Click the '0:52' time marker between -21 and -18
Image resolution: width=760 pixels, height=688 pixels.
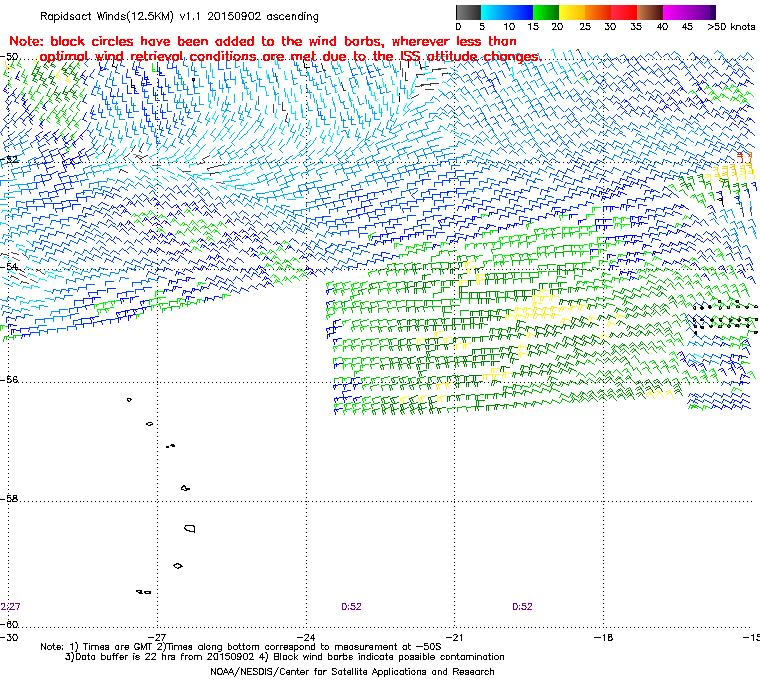coord(522,607)
